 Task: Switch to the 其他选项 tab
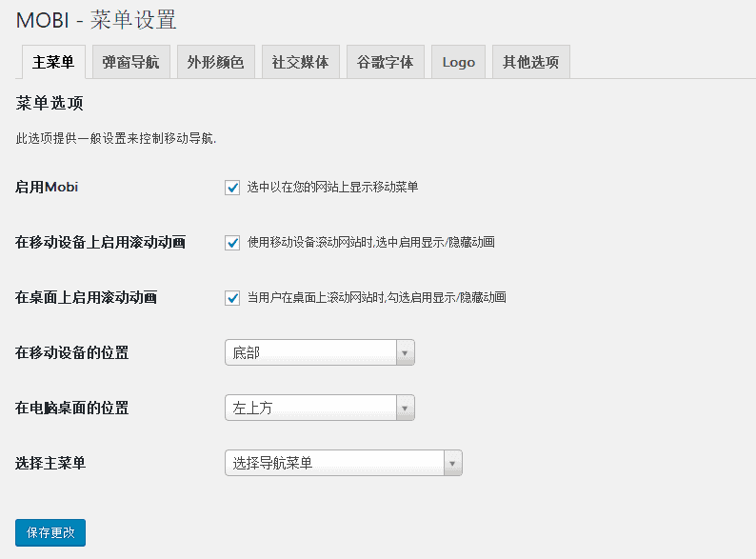531,62
